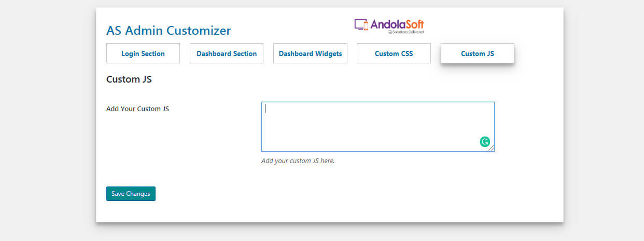Click the textarea resize grip corner
The image size is (644, 241).
[x=491, y=148]
